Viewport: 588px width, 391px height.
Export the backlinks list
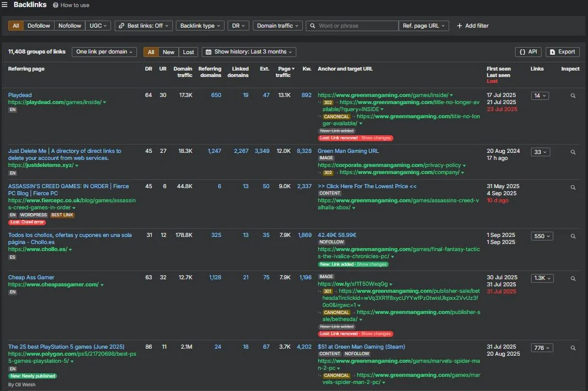click(563, 52)
